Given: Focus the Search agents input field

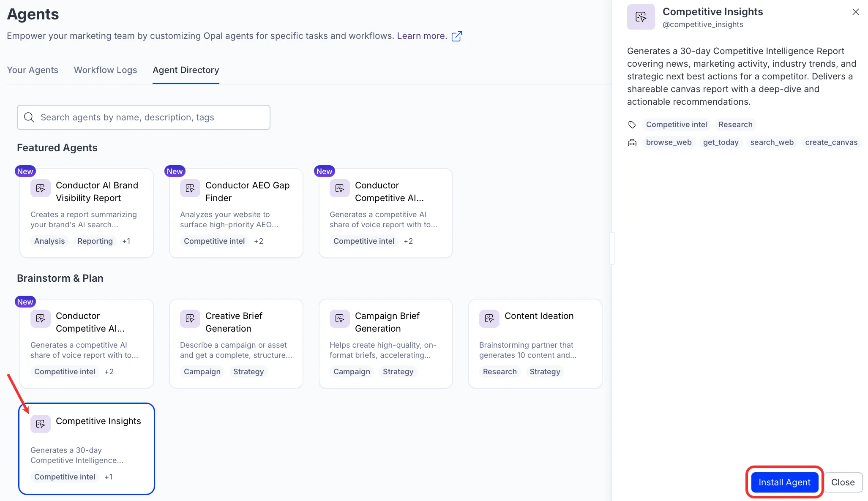Looking at the screenshot, I should click(x=144, y=117).
